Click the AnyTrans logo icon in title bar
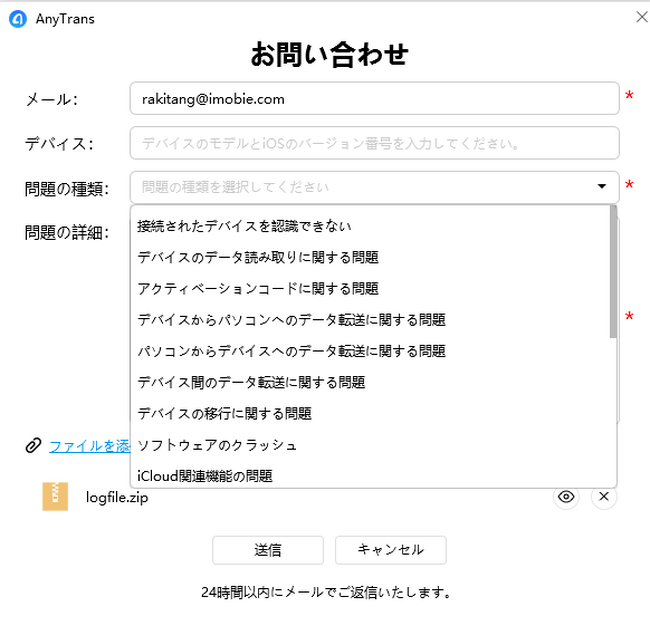The width and height of the screenshot is (650, 617). click(x=17, y=18)
